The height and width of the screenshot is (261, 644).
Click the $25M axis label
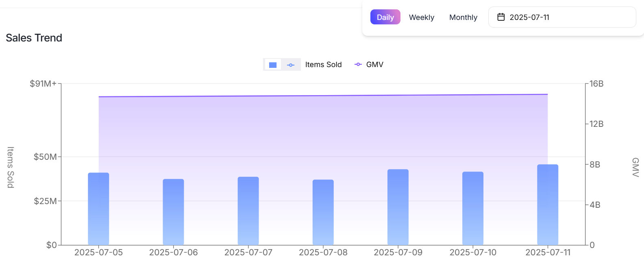click(x=45, y=201)
